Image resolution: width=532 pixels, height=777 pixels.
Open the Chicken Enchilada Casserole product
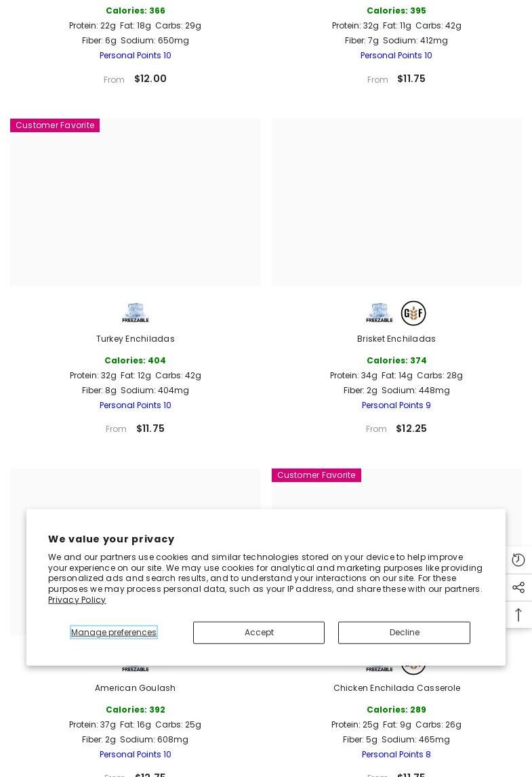pos(396,688)
